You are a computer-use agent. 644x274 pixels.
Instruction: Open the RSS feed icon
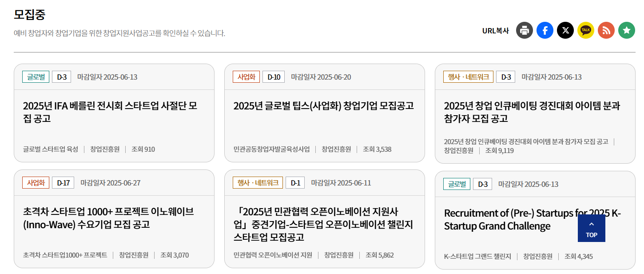tap(606, 30)
